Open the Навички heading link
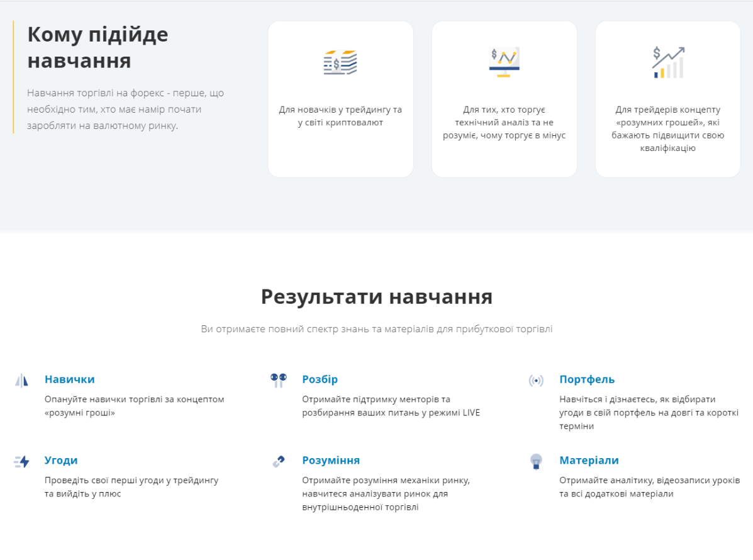 coord(70,379)
